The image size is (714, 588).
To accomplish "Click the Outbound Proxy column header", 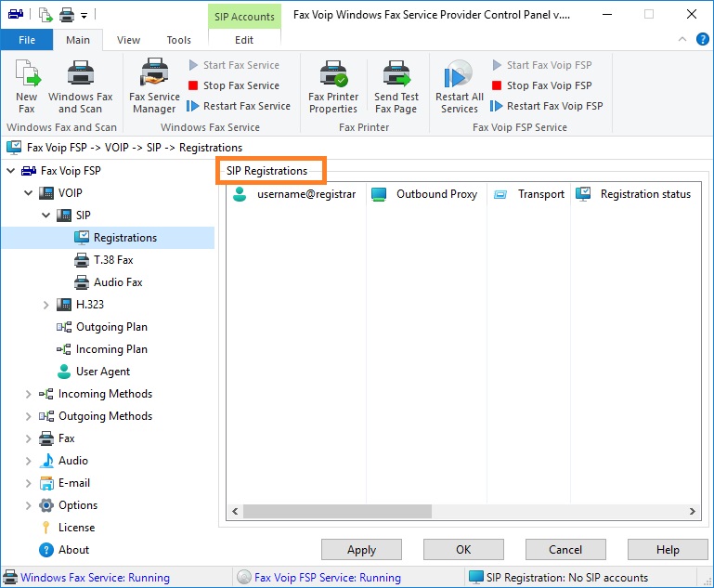I will [x=426, y=194].
